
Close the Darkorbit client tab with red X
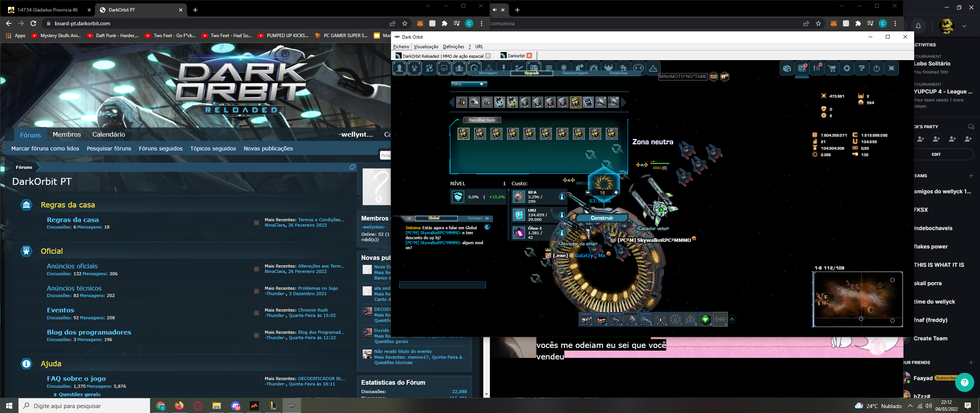pos(529,56)
